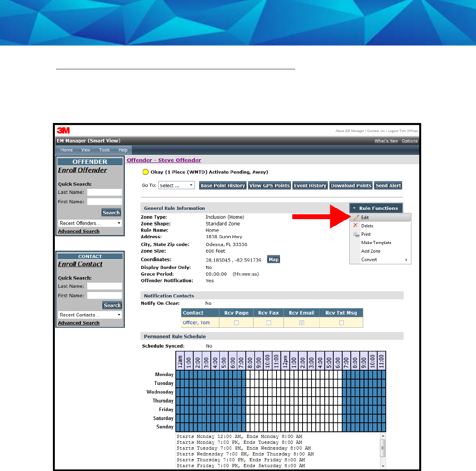Click the address value 1838 Gunn Hwy

point(224,237)
